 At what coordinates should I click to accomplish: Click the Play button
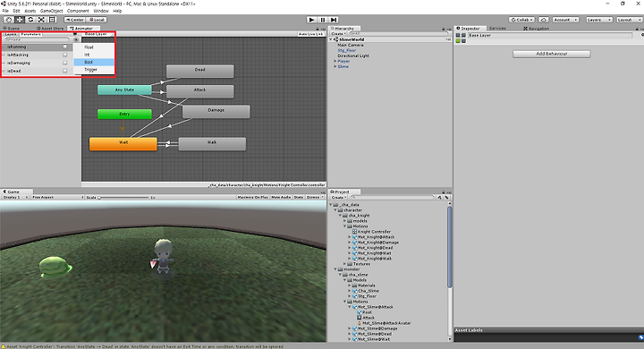pos(312,20)
